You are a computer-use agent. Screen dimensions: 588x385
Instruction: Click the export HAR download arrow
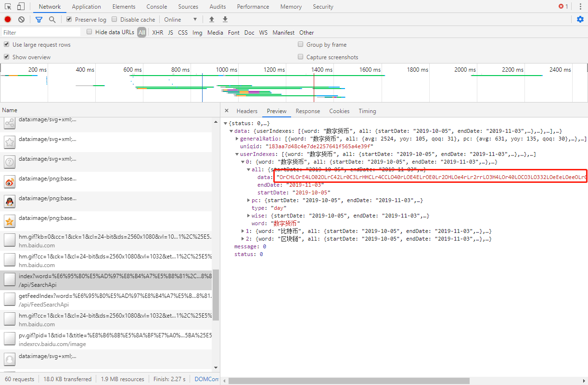pyautogui.click(x=225, y=20)
